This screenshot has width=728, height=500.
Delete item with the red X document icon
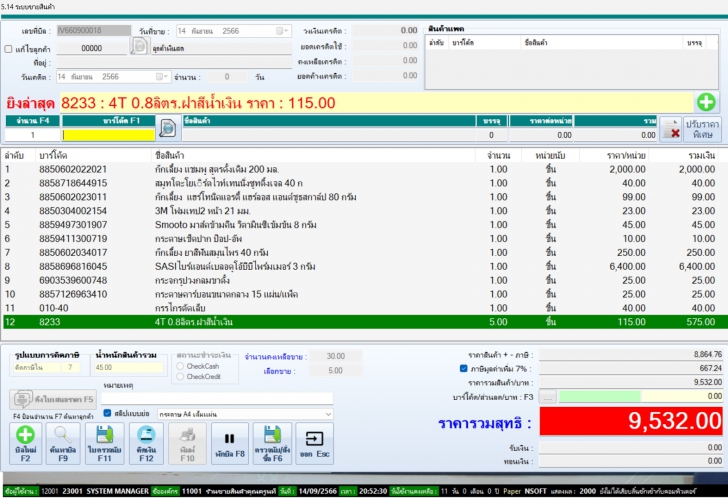point(670,129)
